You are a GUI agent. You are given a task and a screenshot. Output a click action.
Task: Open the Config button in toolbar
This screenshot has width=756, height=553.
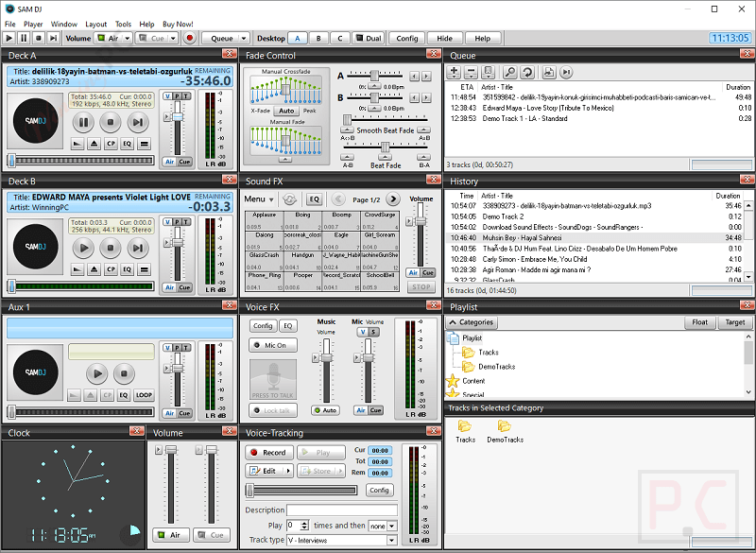point(407,38)
